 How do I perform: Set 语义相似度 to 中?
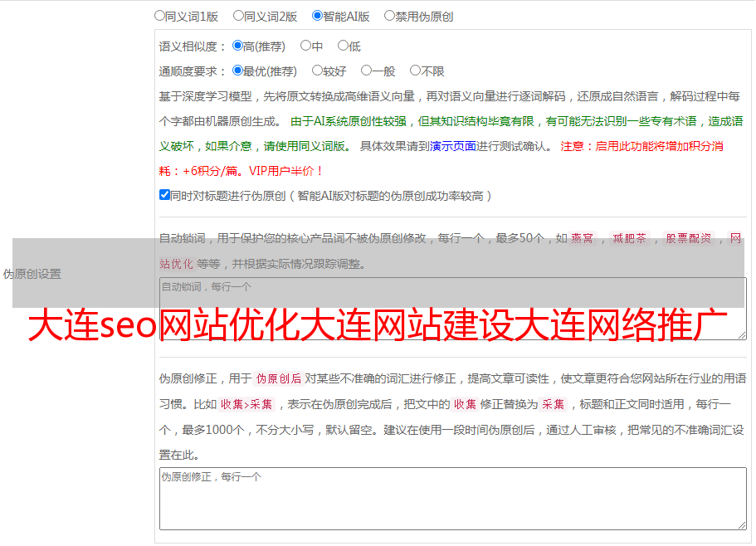[305, 46]
